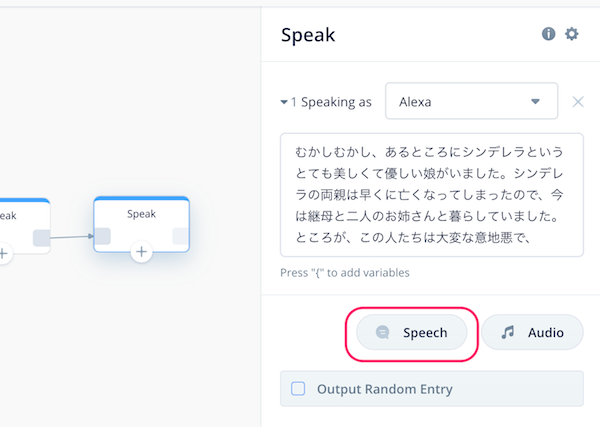This screenshot has height=427, width=600.
Task: Remove the speech entry using the X icon
Action: coord(578,102)
